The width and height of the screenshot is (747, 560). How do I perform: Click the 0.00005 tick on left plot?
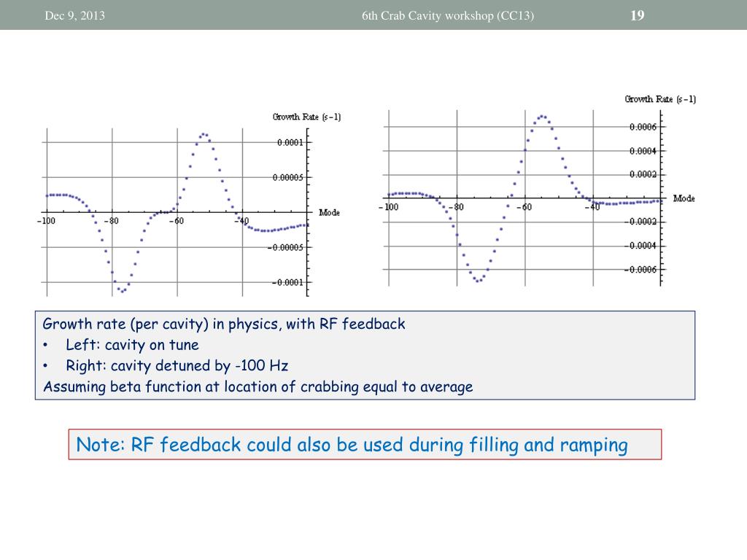pos(287,178)
